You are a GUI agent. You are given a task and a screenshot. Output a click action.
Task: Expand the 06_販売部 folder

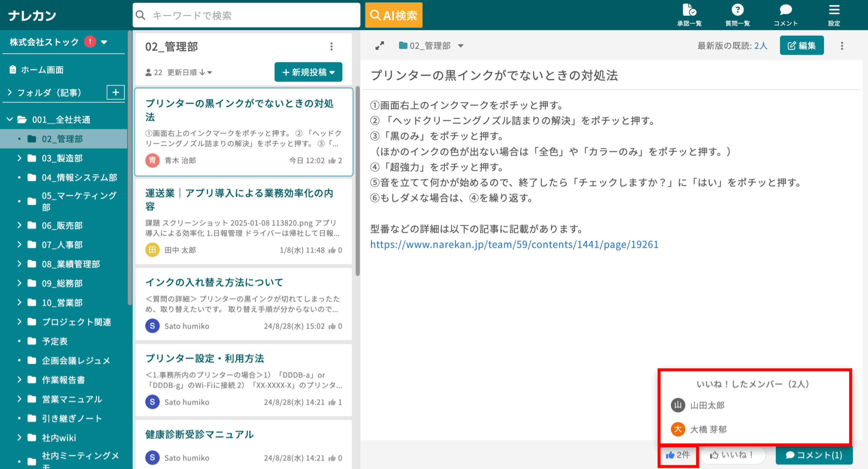[x=19, y=225]
